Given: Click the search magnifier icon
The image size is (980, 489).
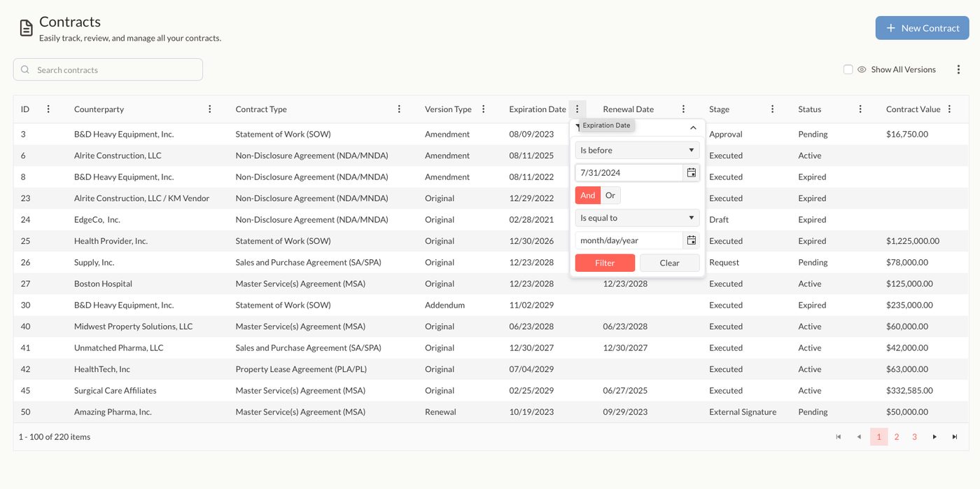Looking at the screenshot, I should tap(25, 69).
